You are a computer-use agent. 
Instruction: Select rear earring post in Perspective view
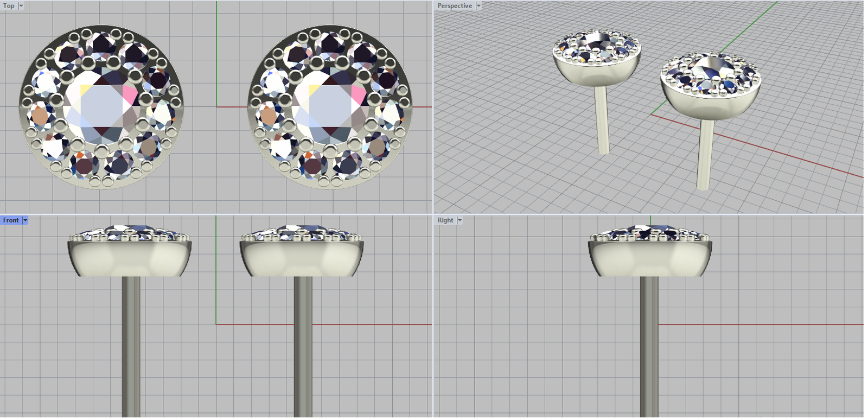[602, 120]
